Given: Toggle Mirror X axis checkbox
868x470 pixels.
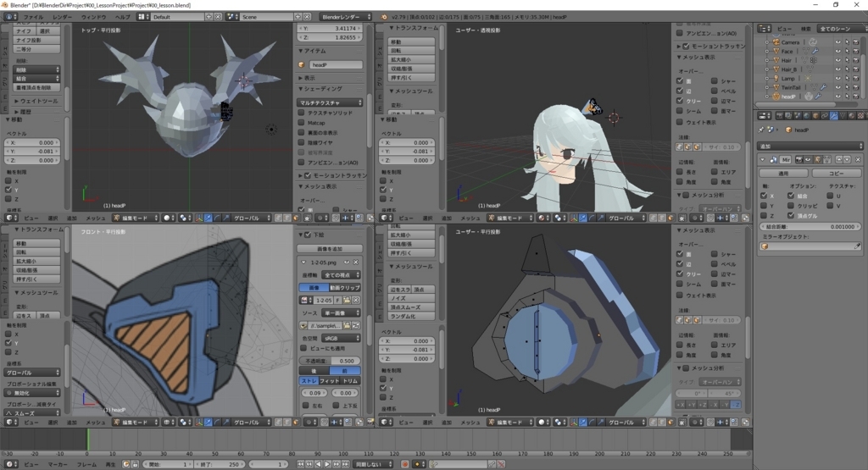Looking at the screenshot, I should [764, 196].
